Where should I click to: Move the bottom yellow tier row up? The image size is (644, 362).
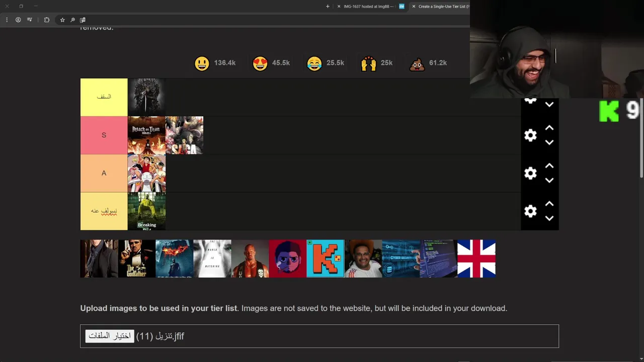[549, 204]
